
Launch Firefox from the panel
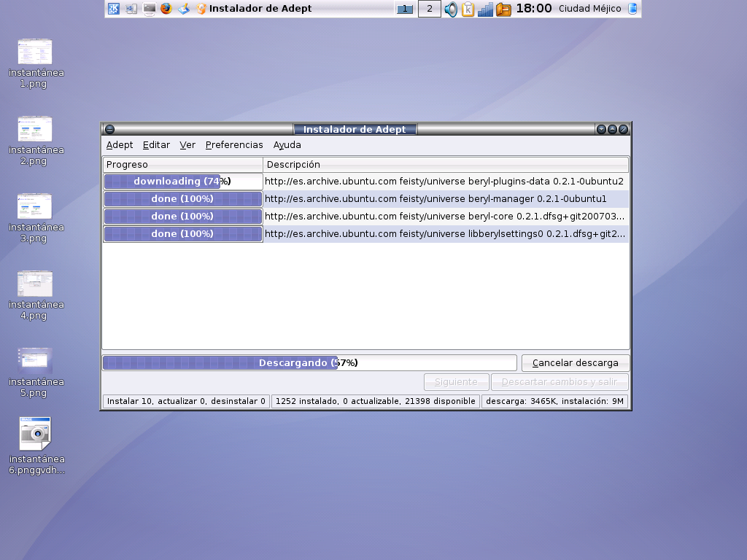tap(166, 9)
